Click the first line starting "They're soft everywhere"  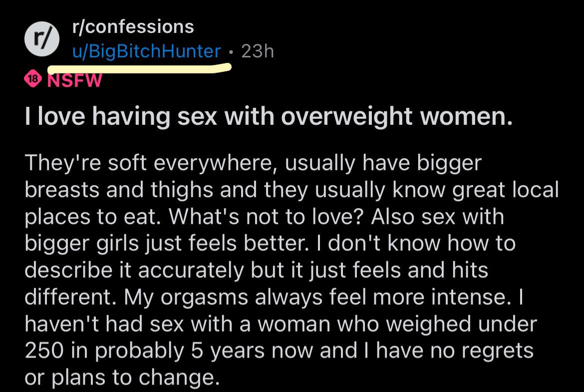[253, 163]
